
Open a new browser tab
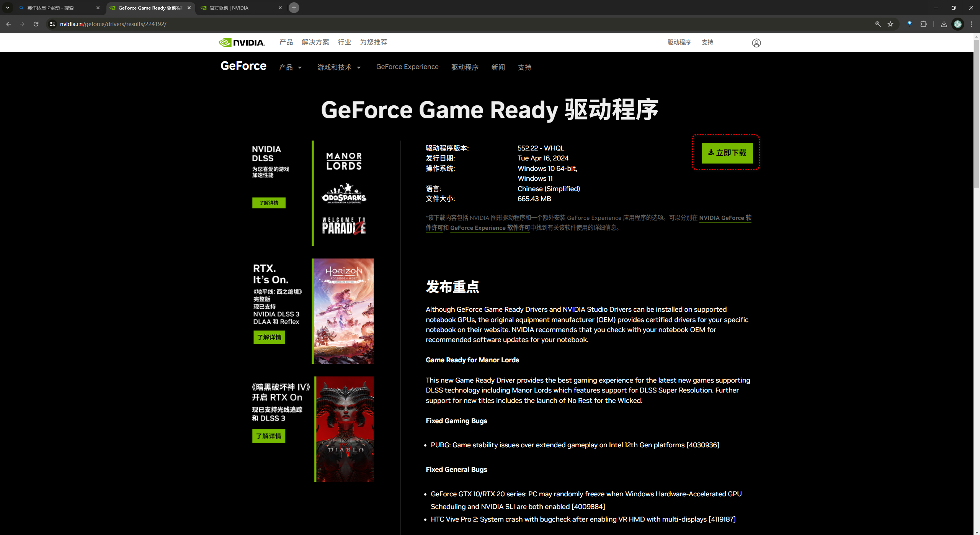[x=294, y=8]
